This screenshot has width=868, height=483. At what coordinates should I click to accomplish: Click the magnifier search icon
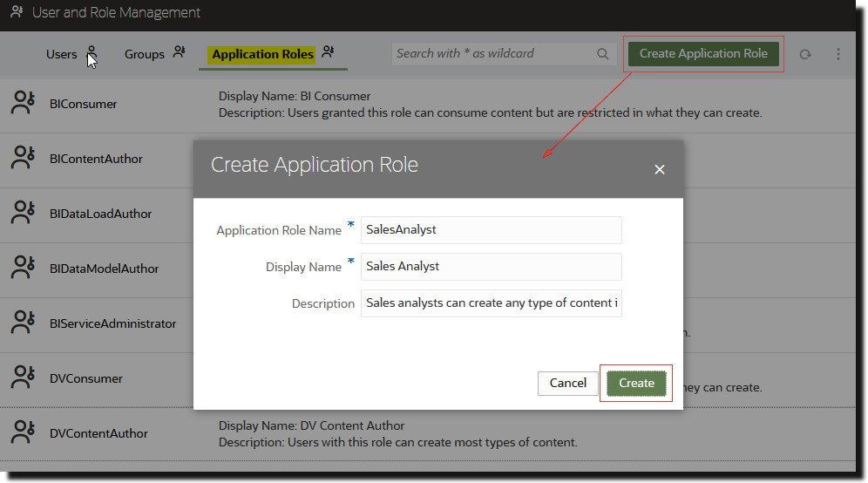click(603, 54)
